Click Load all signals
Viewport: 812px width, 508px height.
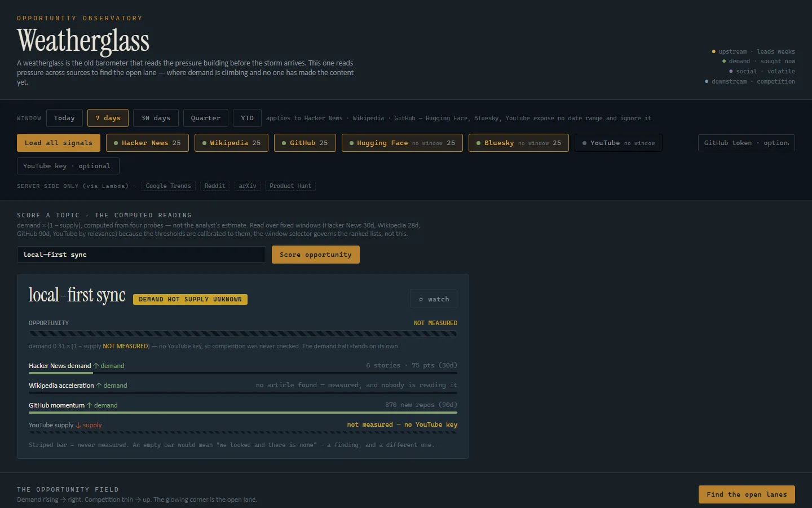point(59,143)
